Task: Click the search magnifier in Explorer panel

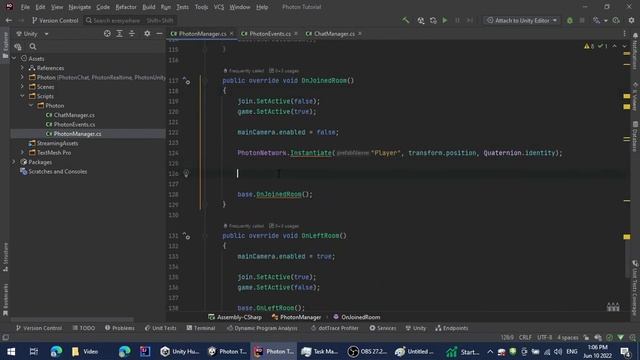Action: [33, 47]
